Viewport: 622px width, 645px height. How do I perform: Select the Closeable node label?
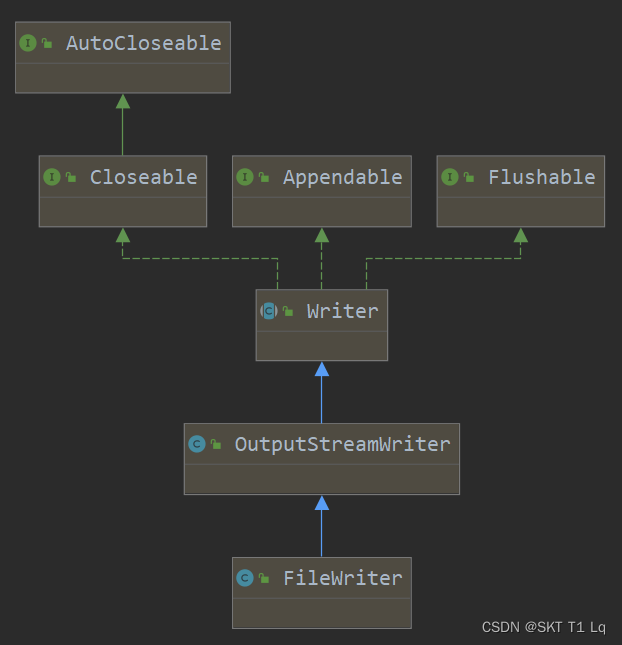pyautogui.click(x=143, y=177)
